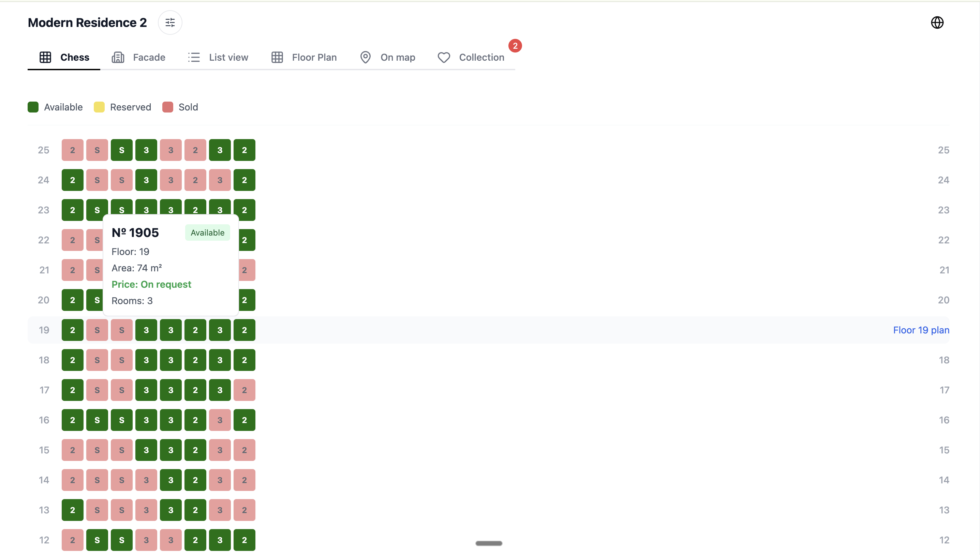
Task: Click the Collection notification badge 2
Action: (x=515, y=46)
